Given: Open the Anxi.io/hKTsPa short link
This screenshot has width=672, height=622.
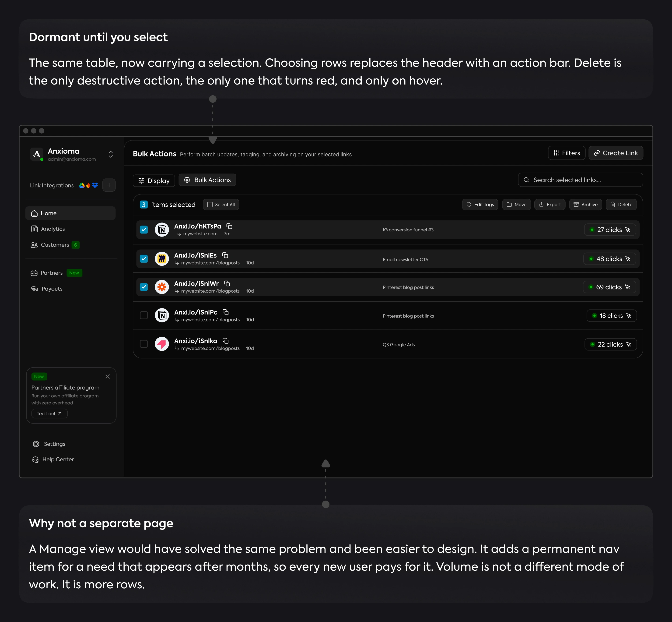Looking at the screenshot, I should tap(198, 226).
